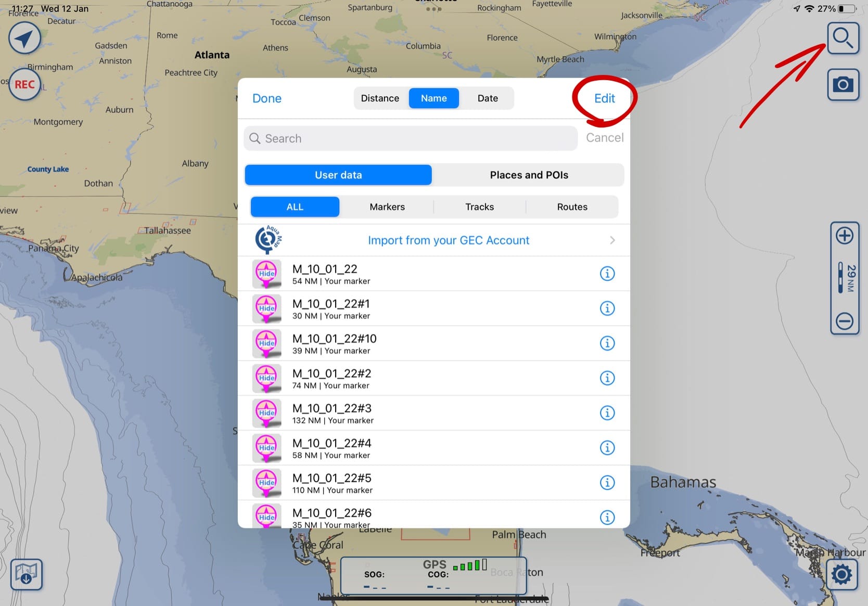Viewport: 868px width, 606px height.
Task: Tap the camera snapshot icon
Action: tap(843, 84)
